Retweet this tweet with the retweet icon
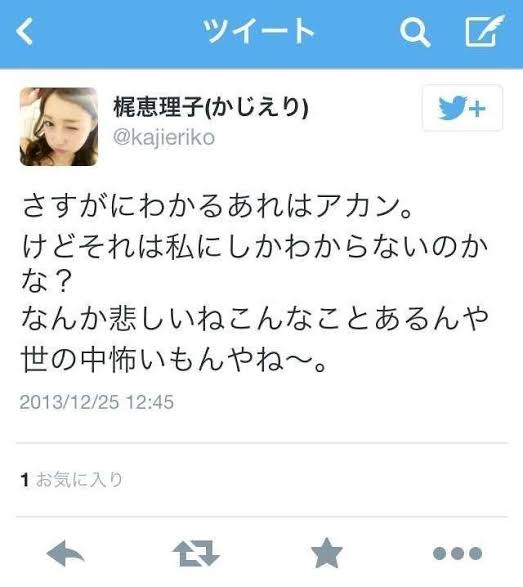The height and width of the screenshot is (587, 523). pyautogui.click(x=196, y=553)
